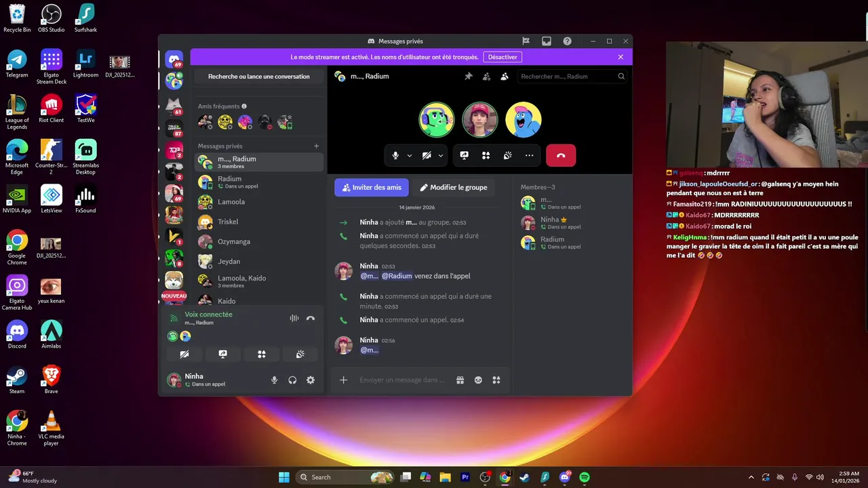Open more options ellipsis in call bar

[530, 155]
